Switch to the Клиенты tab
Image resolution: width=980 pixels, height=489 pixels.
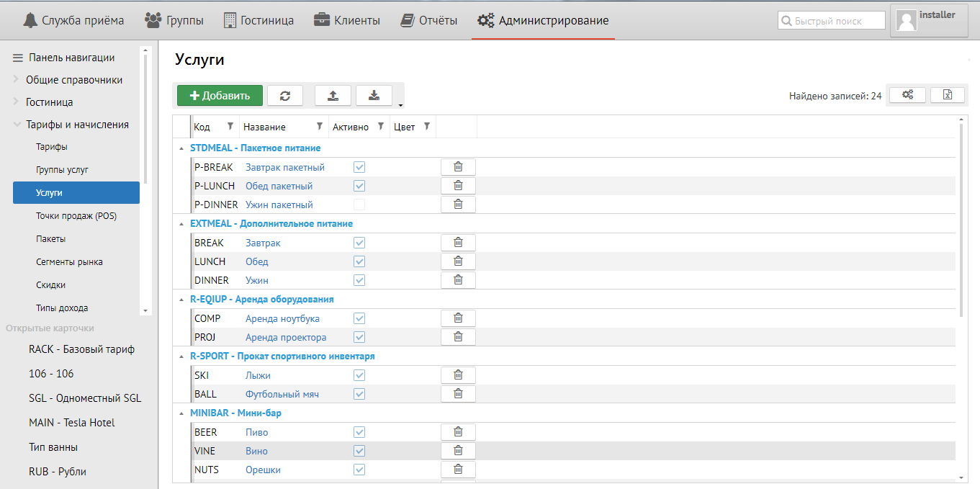click(347, 20)
